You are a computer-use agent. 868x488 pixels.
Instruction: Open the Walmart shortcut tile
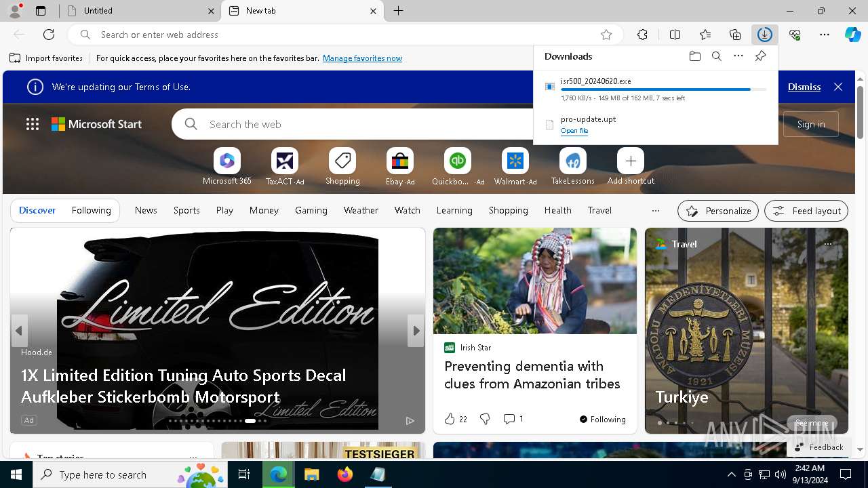click(515, 167)
